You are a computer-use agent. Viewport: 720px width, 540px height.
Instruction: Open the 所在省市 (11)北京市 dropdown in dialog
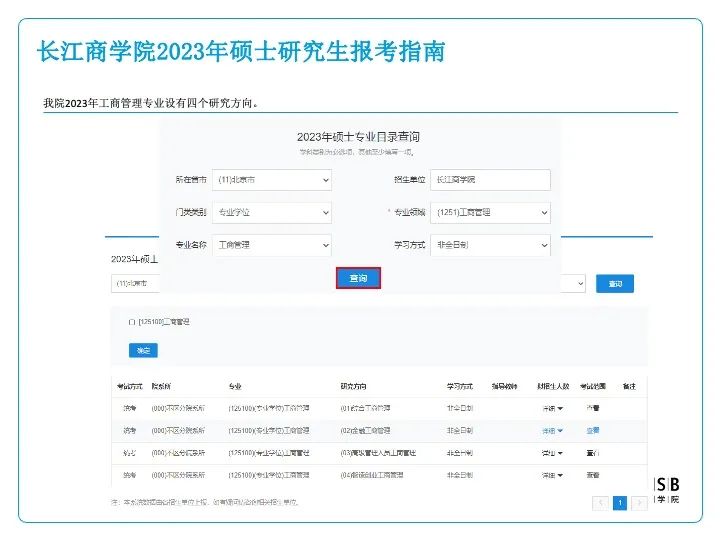pos(272,180)
